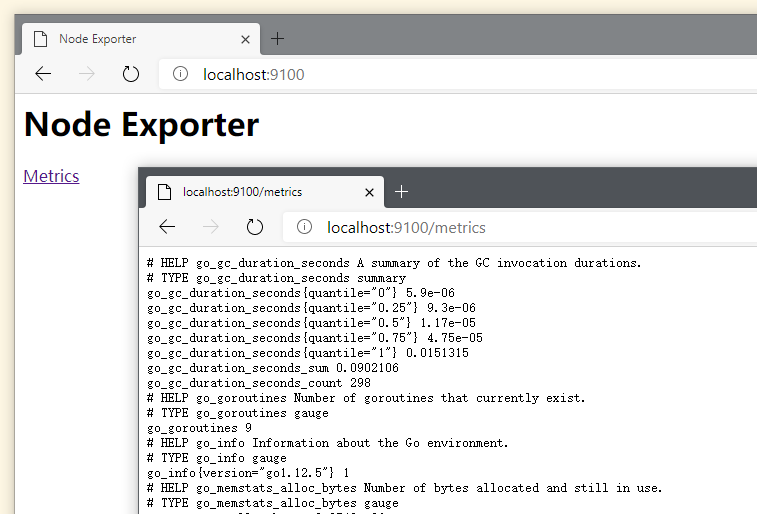View site info for localhost:9100
The image size is (757, 514).
click(180, 74)
